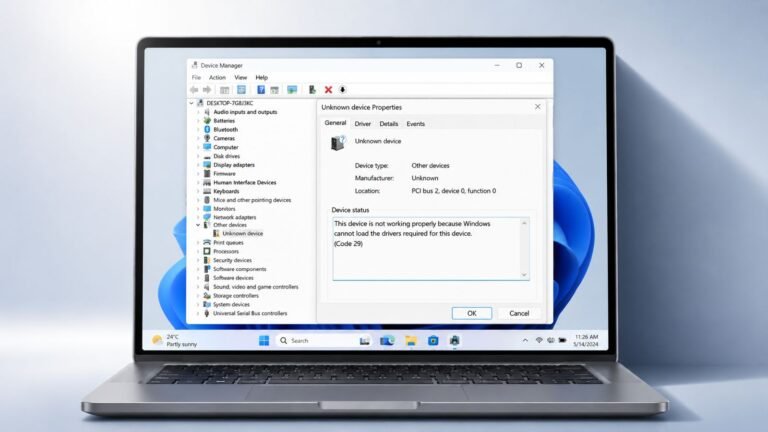
Task: Click the Processors category icon
Action: point(207,251)
